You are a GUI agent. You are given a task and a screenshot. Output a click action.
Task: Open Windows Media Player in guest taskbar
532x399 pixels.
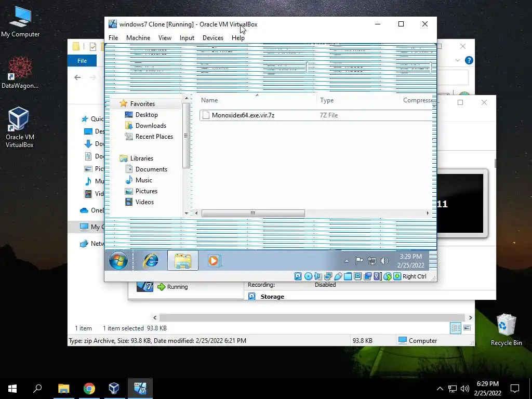214,261
